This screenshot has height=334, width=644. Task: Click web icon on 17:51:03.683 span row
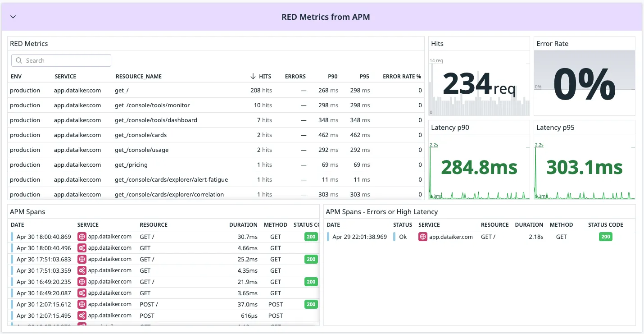point(82,259)
